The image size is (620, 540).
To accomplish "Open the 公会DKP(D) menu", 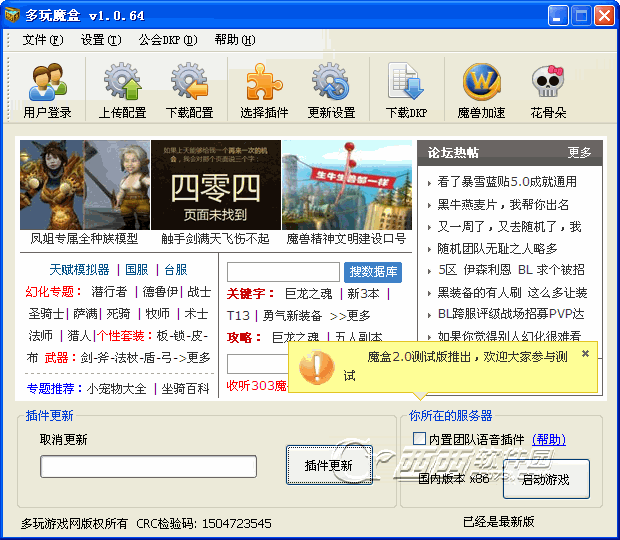I will pos(168,40).
